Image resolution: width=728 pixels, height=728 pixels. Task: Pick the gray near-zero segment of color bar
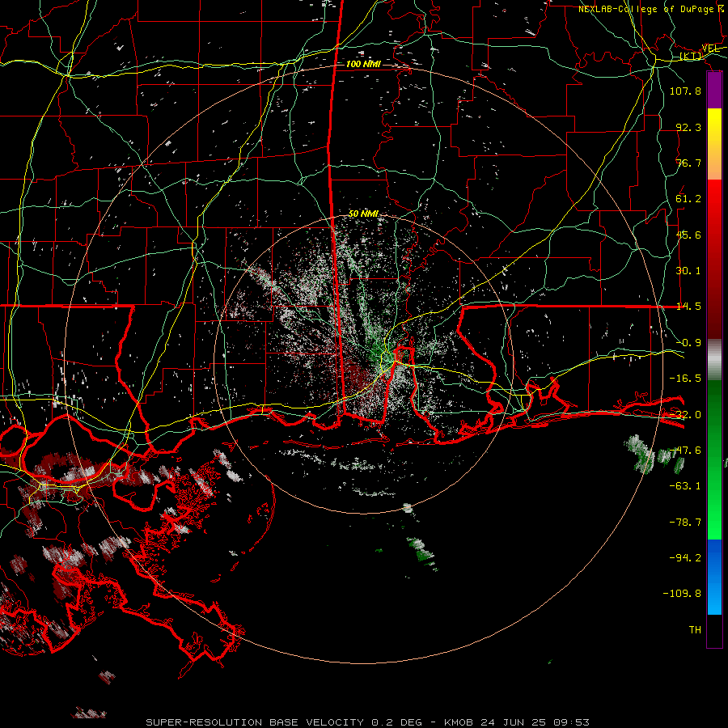pyautogui.click(x=714, y=360)
